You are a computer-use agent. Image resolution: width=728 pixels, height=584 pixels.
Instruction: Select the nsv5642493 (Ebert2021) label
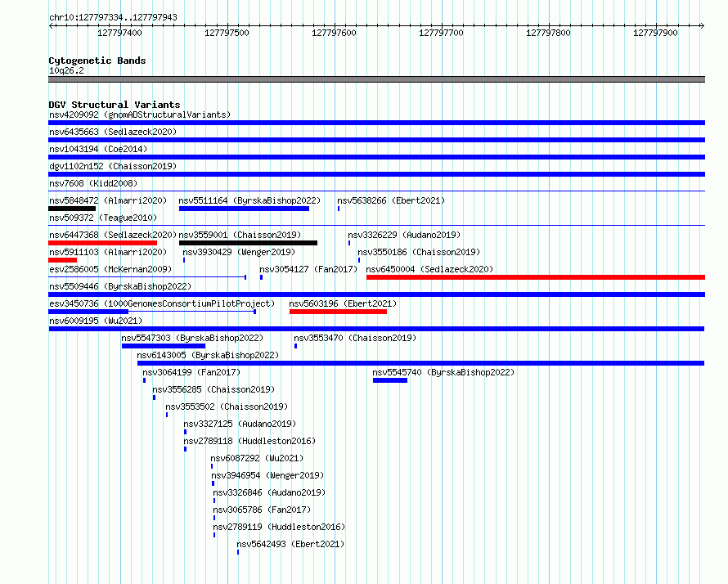pyautogui.click(x=290, y=544)
